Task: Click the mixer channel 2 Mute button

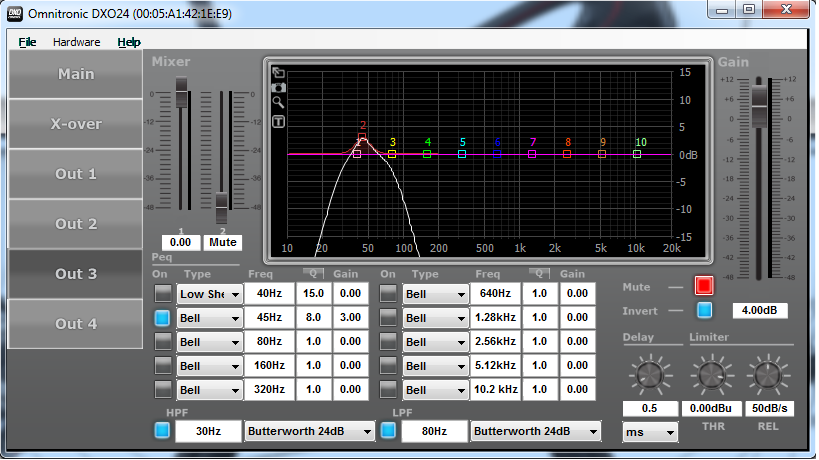Action: (x=223, y=242)
